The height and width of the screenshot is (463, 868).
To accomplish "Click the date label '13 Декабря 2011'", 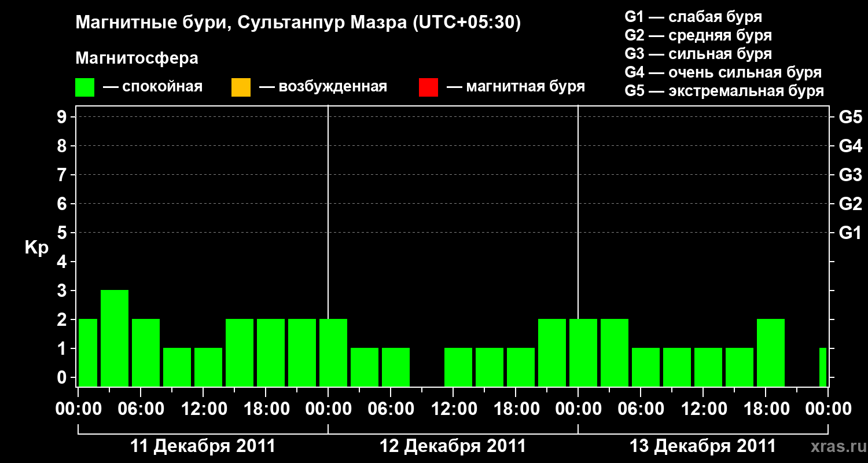I will click(x=703, y=446).
